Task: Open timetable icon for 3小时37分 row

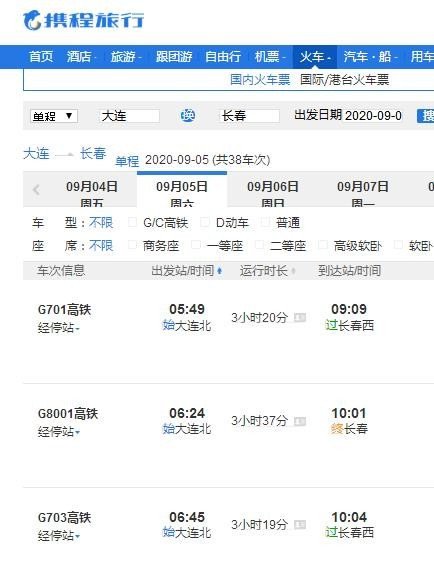Action: (300, 421)
